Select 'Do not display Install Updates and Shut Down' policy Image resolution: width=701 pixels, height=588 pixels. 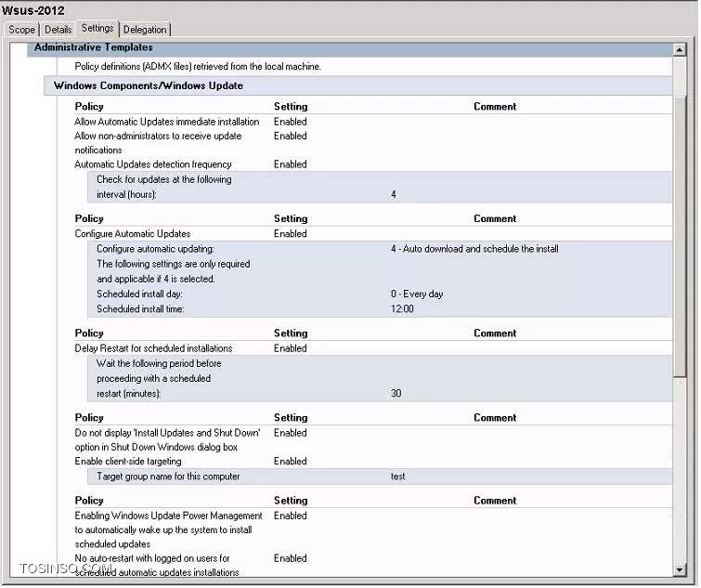[x=167, y=440]
